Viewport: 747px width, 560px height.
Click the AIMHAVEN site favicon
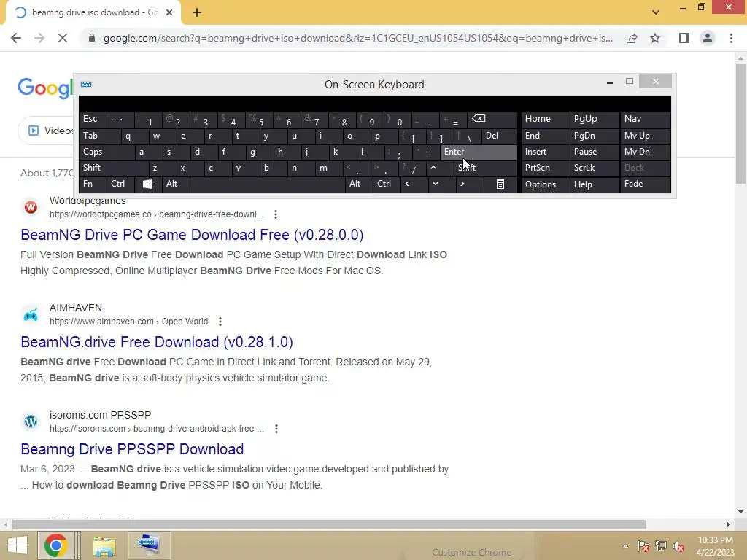point(31,314)
